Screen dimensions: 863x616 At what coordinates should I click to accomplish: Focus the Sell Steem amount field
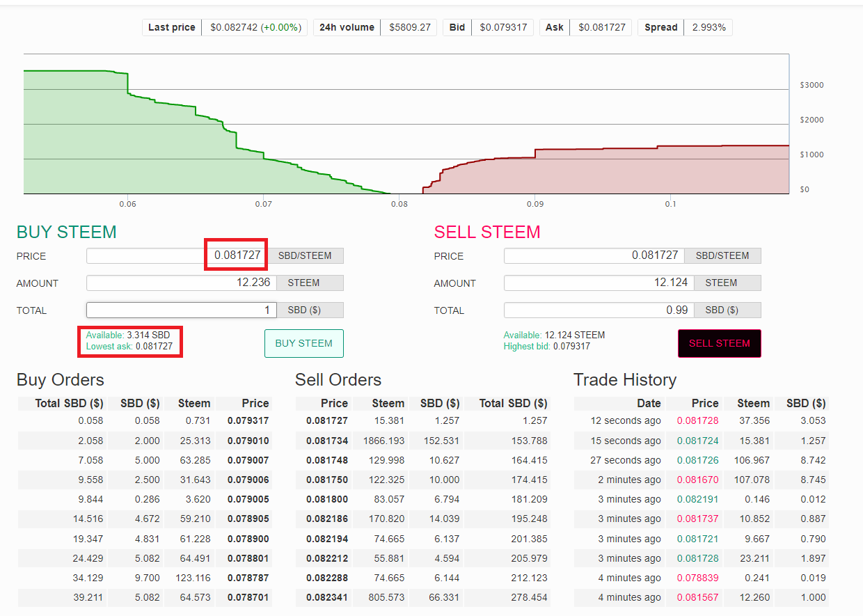click(x=599, y=283)
